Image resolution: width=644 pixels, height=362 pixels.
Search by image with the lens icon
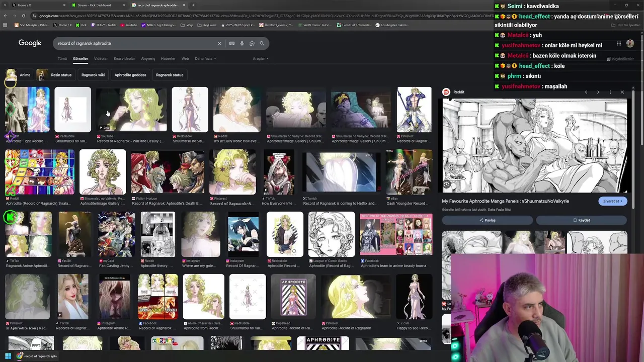(x=252, y=43)
